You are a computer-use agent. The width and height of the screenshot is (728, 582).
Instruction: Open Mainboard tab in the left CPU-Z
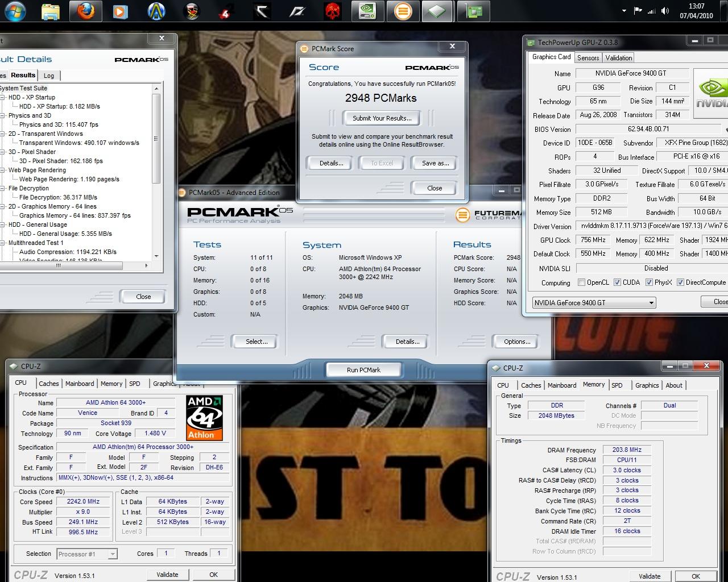coord(80,384)
